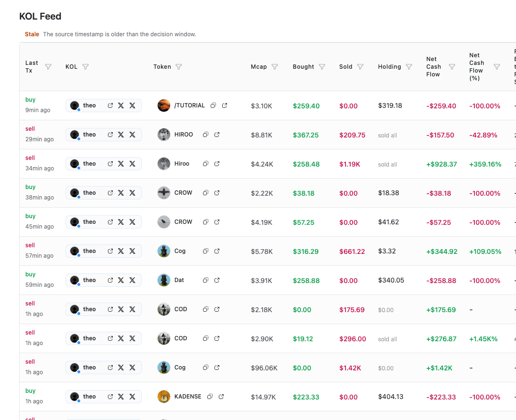This screenshot has width=516, height=420.
Task: Click sold value $661.22
Action: tap(352, 252)
